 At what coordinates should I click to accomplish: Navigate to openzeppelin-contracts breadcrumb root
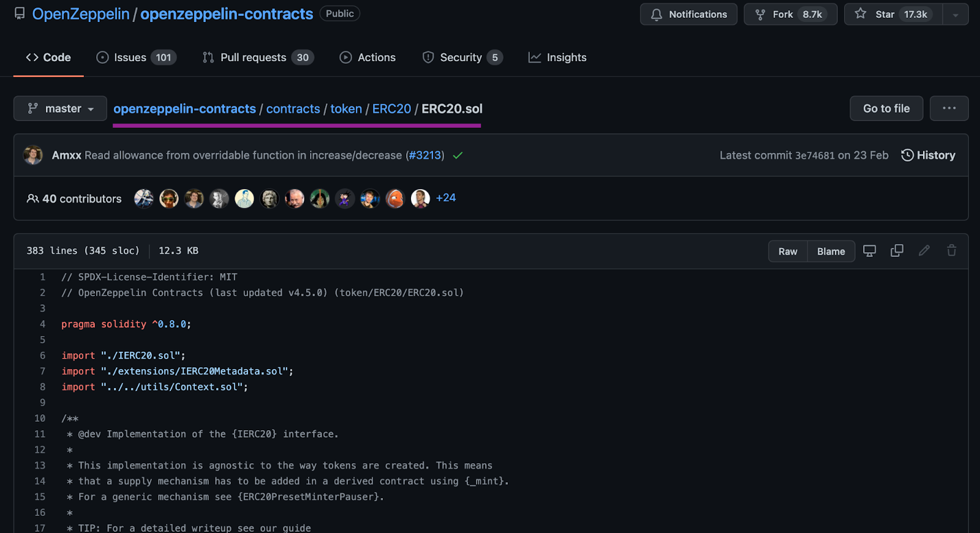[184, 109]
